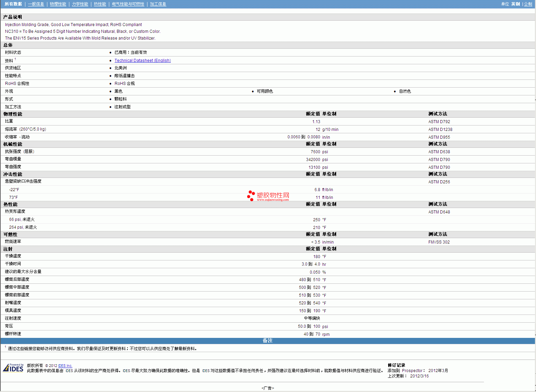Click the 备注 notes header bar
The image size is (536, 392).
[267, 341]
